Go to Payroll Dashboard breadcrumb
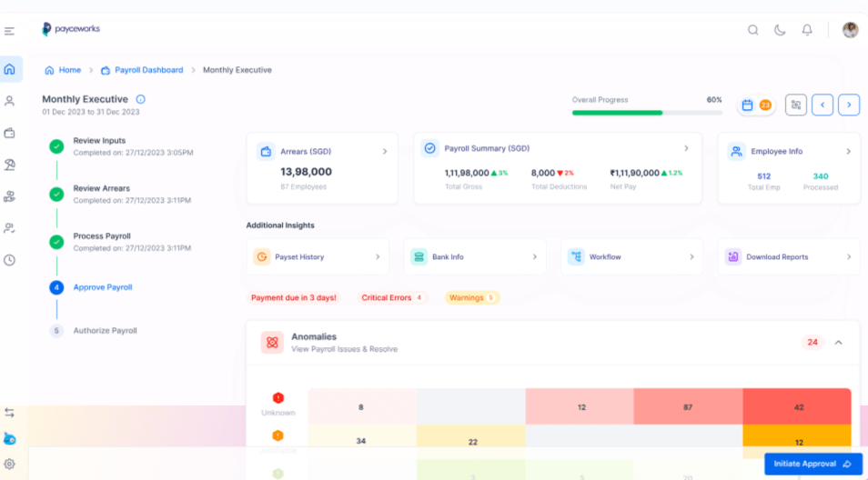This screenshot has height=480, width=868. point(142,70)
